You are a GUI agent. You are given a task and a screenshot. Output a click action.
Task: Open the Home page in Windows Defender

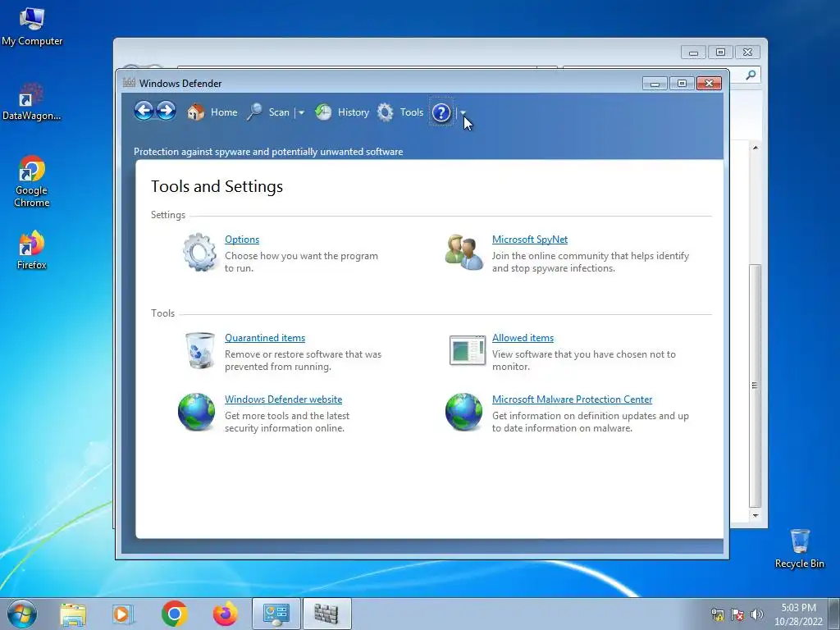212,112
